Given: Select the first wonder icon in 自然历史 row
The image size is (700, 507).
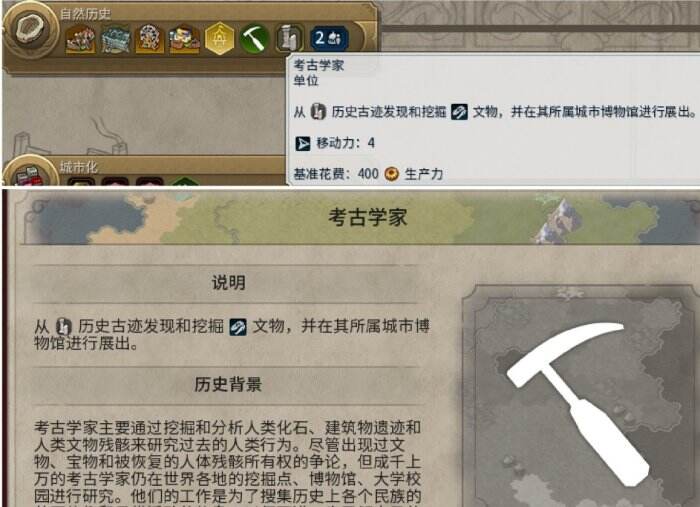Looking at the screenshot, I should 81,39.
